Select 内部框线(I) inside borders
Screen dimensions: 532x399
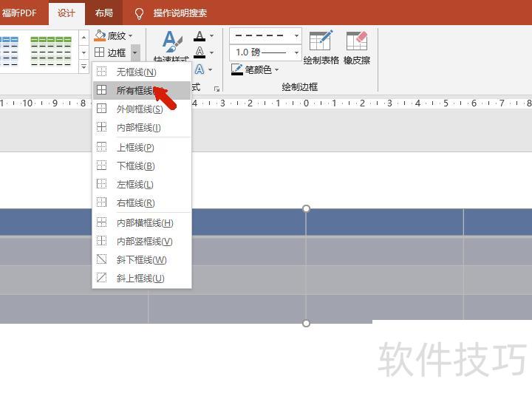click(142, 128)
